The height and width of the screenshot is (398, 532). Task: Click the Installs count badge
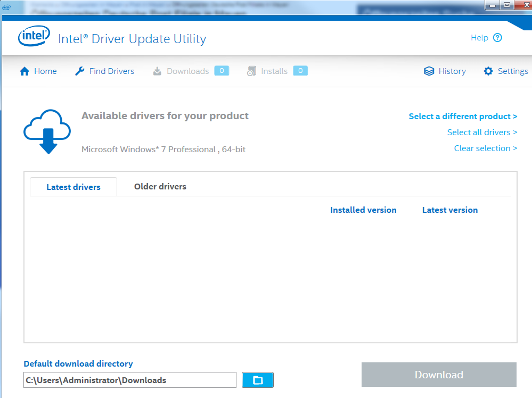pyautogui.click(x=300, y=71)
